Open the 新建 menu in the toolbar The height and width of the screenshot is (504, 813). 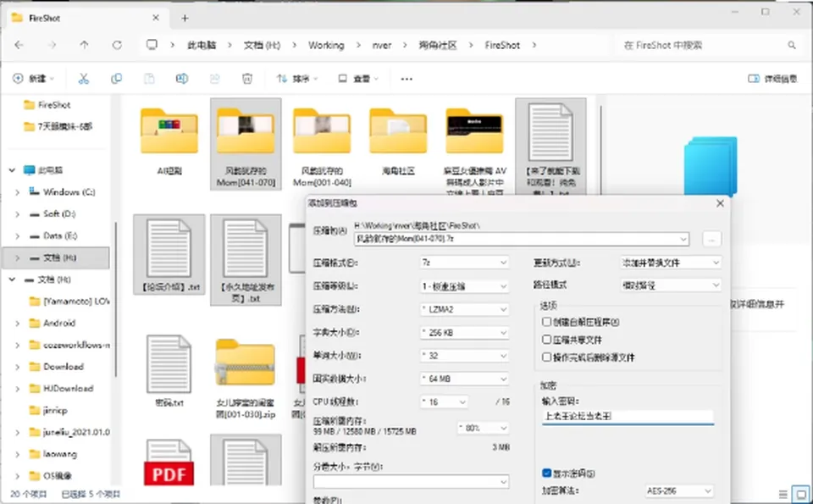pos(34,79)
